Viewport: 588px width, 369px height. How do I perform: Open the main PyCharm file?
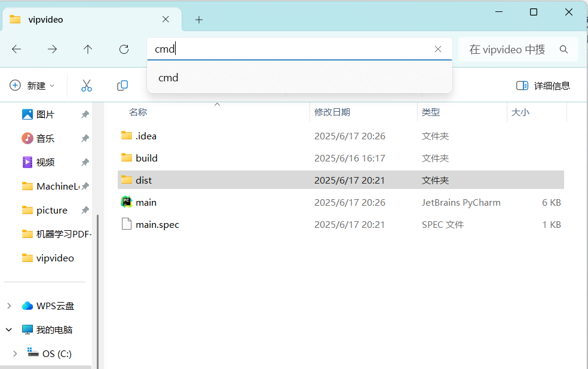(146, 202)
